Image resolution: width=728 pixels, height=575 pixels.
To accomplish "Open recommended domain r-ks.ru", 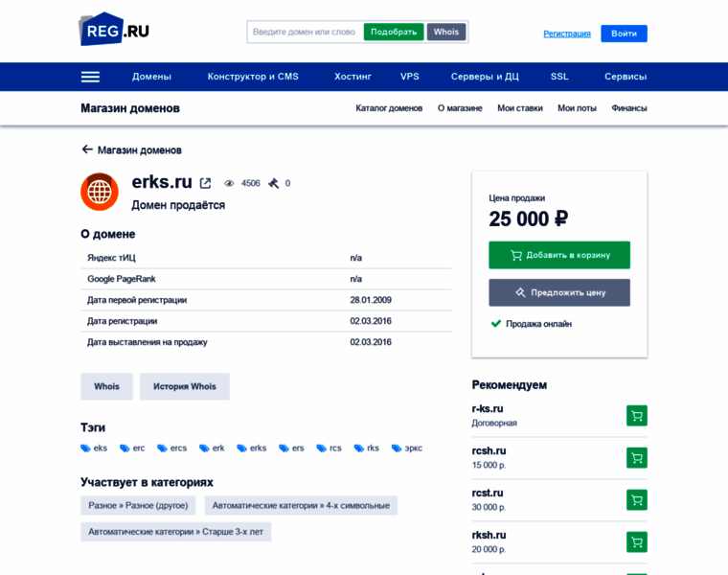I will pyautogui.click(x=488, y=408).
